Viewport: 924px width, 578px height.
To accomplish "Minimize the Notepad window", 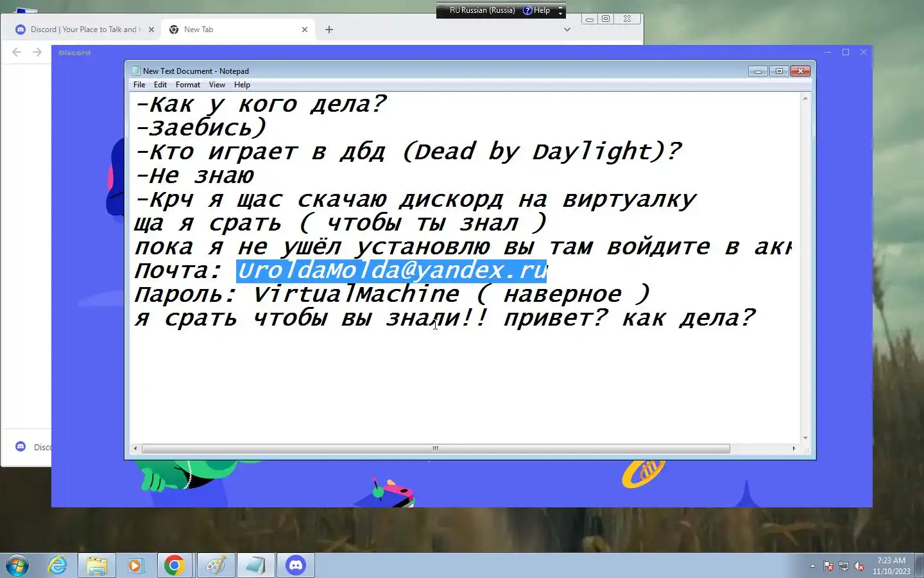I will pyautogui.click(x=758, y=71).
